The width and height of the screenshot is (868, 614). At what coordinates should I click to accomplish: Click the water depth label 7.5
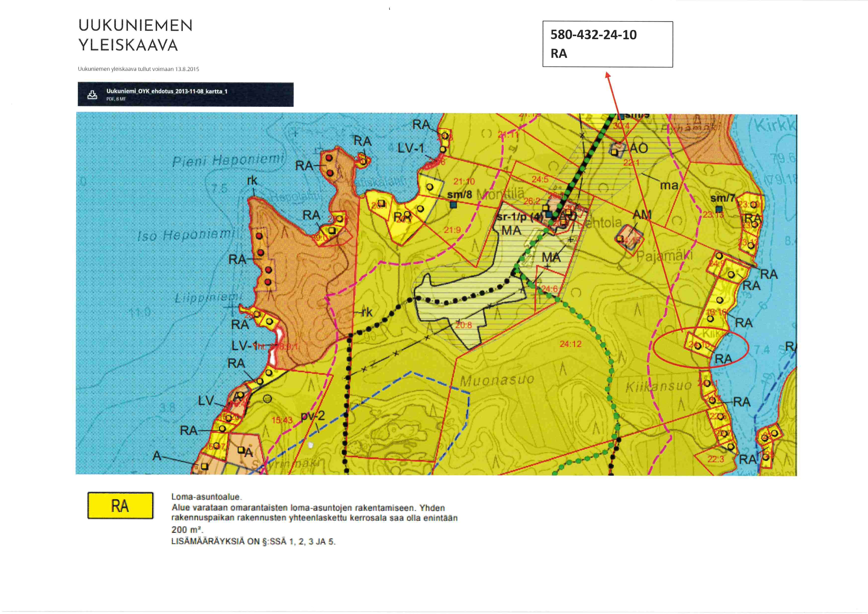[x=219, y=188]
